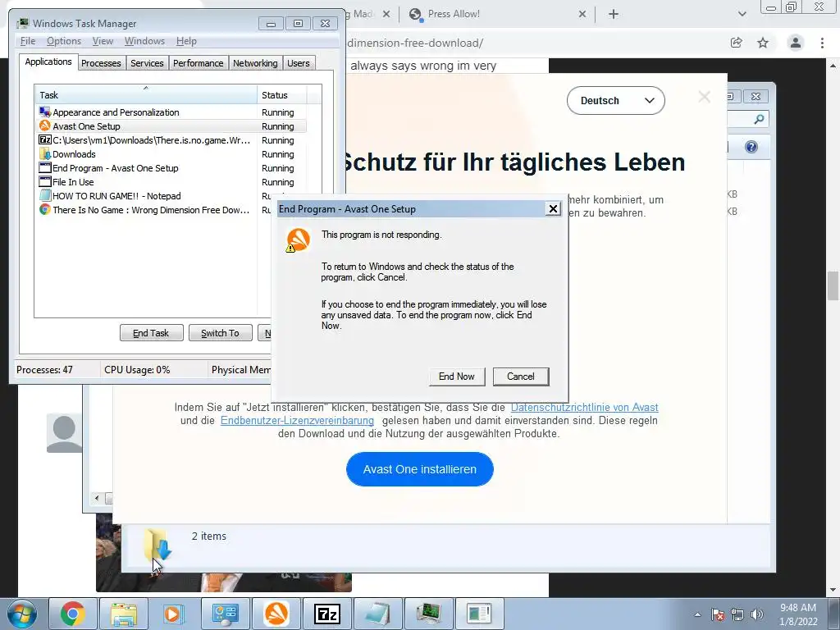Click Switch To in Task Manager
840x630 pixels.
click(220, 333)
